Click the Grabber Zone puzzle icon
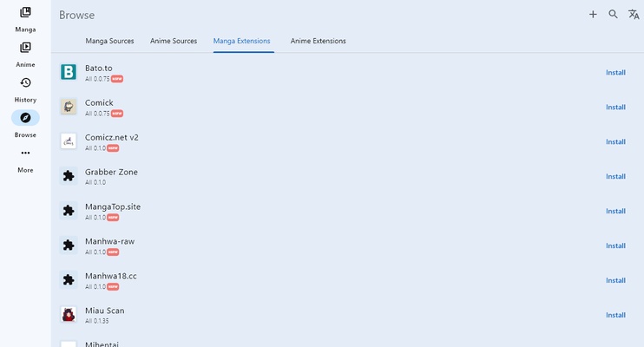 click(69, 176)
